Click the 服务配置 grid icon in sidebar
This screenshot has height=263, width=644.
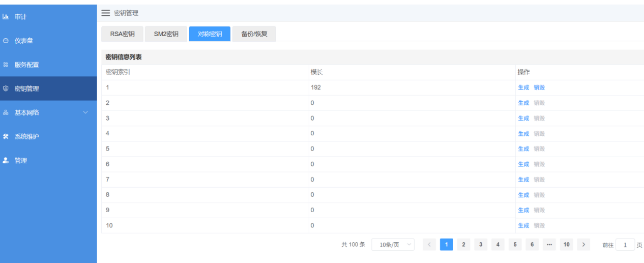pos(6,65)
